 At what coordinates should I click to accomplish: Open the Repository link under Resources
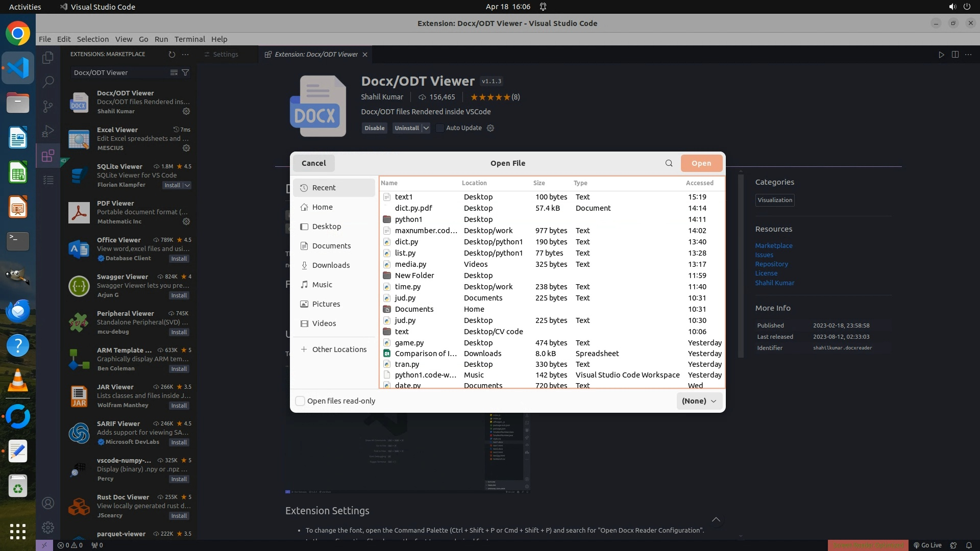[x=771, y=264]
